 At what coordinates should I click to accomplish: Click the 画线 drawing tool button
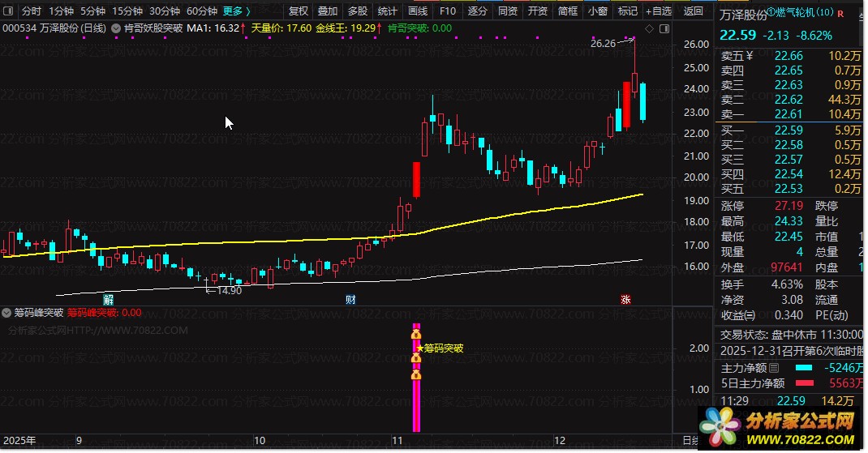click(418, 11)
